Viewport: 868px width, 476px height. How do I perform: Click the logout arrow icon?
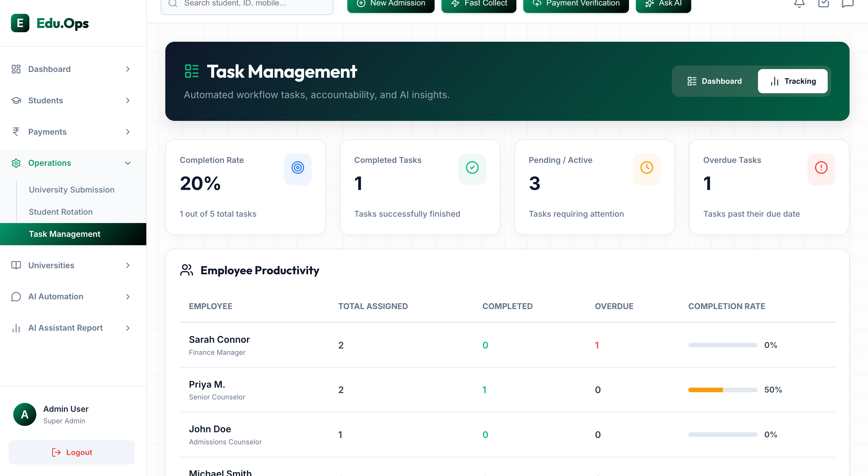56,452
